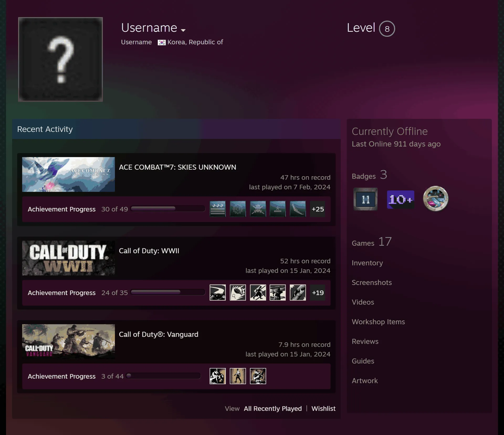Open All Recently Played link
Viewport: 504px width, 435px height.
[x=273, y=409]
